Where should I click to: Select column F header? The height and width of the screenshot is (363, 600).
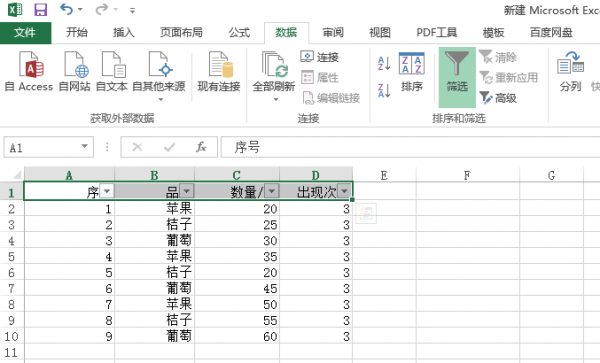pos(468,175)
